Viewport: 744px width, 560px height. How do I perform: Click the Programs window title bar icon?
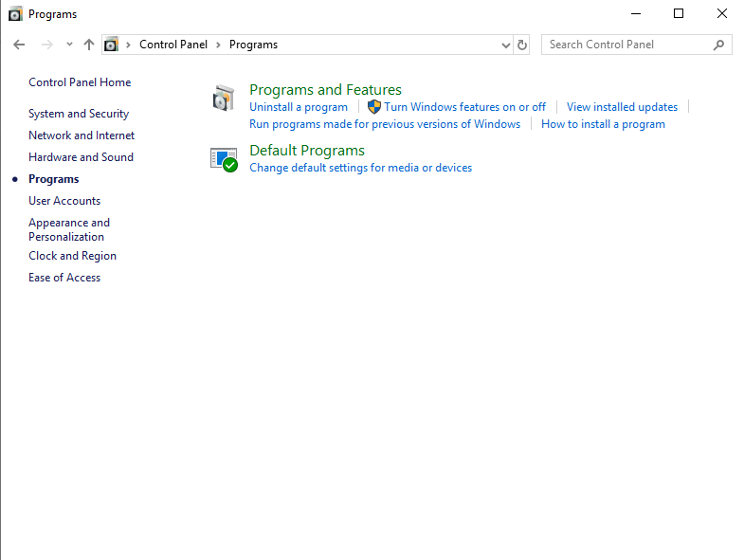pyautogui.click(x=15, y=14)
